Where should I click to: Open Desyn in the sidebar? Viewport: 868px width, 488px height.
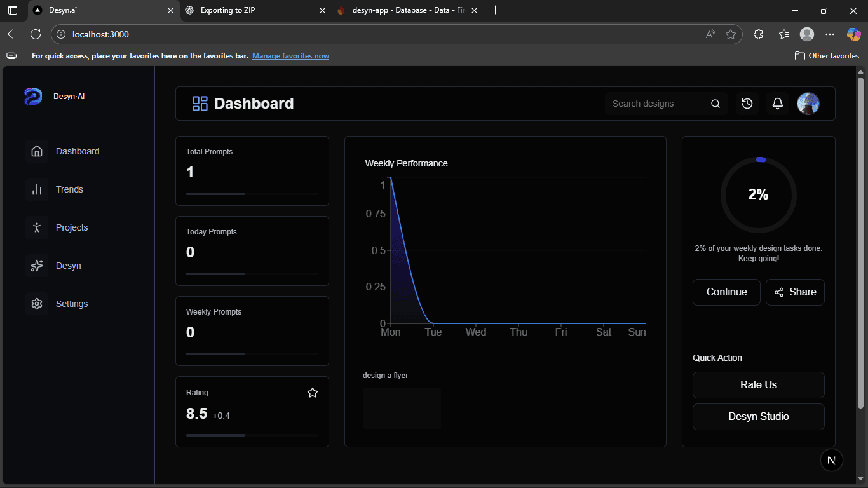(x=54, y=266)
